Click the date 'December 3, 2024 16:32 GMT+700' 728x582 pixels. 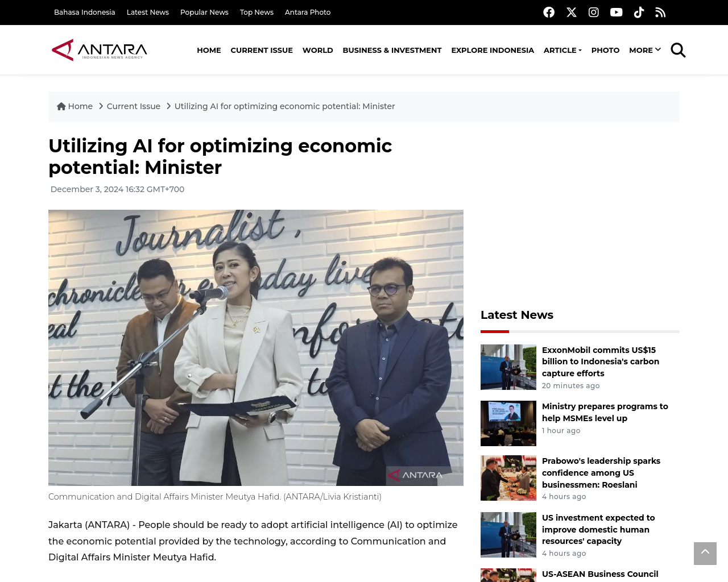[x=117, y=189]
